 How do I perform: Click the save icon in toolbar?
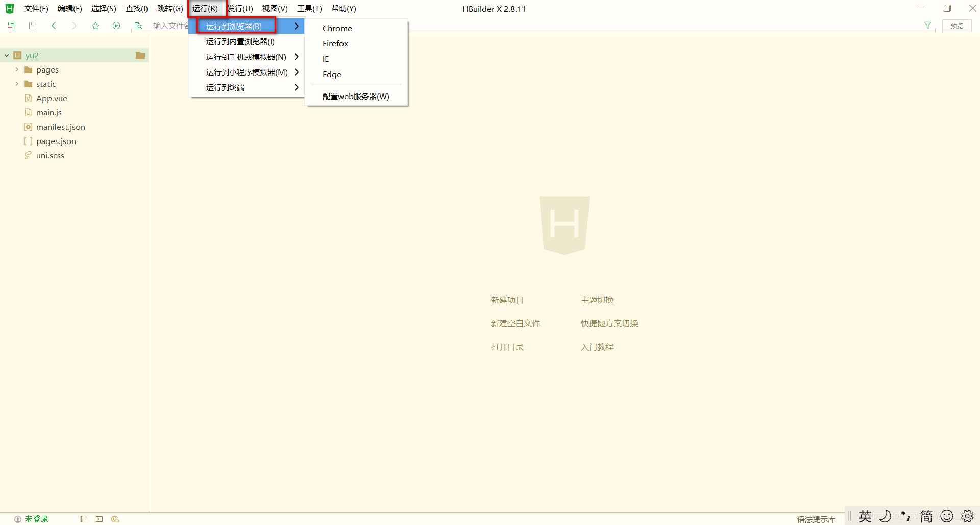(32, 25)
